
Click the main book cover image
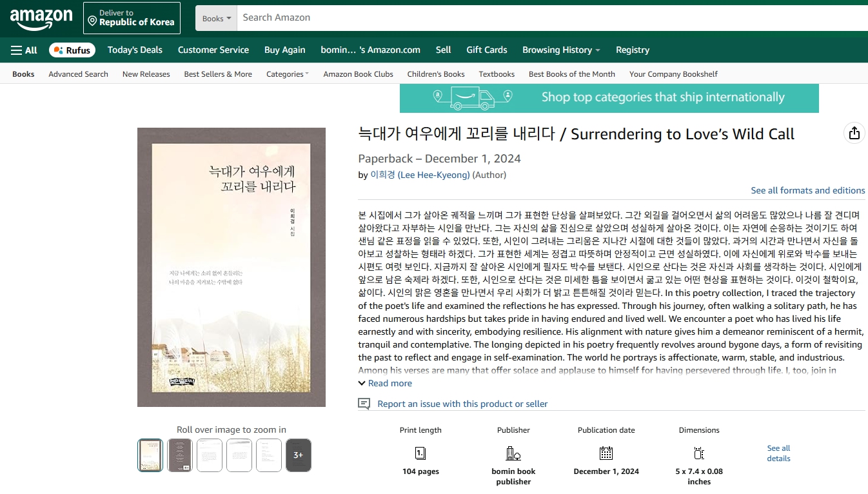point(232,267)
